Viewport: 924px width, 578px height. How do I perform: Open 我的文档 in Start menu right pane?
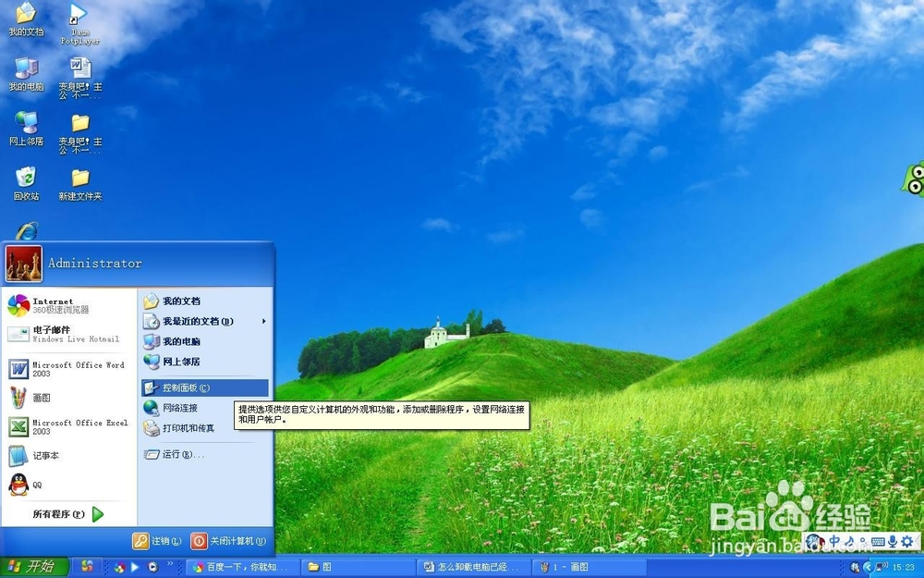(204, 301)
